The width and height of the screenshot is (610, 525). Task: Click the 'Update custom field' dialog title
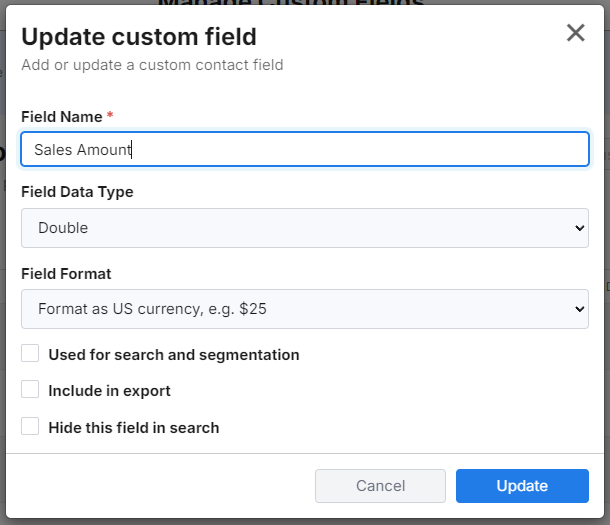(x=139, y=37)
